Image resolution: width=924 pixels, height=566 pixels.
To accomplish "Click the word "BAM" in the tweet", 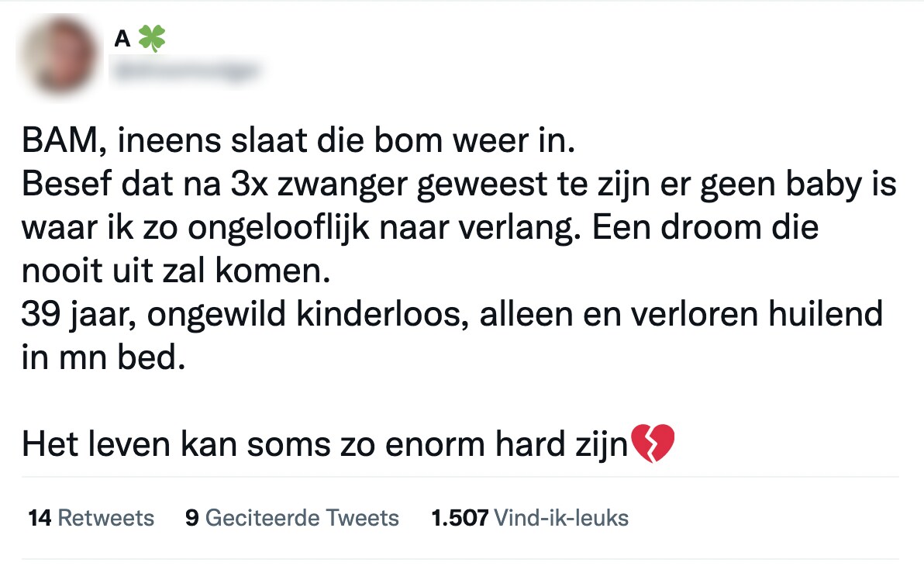I will coord(51,143).
